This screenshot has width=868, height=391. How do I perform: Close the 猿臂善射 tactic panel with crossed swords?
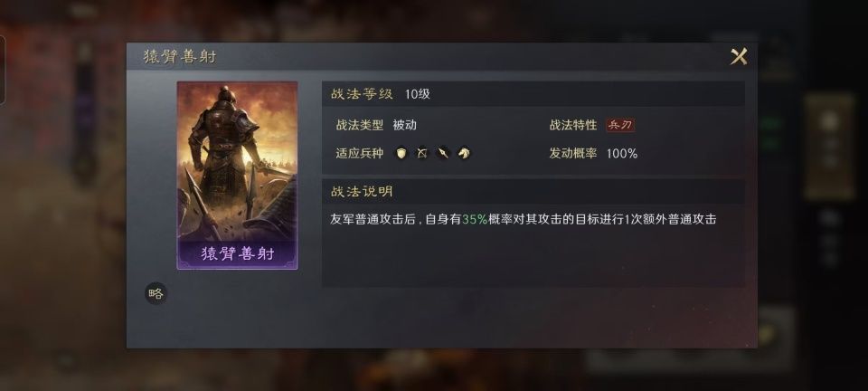coord(739,56)
